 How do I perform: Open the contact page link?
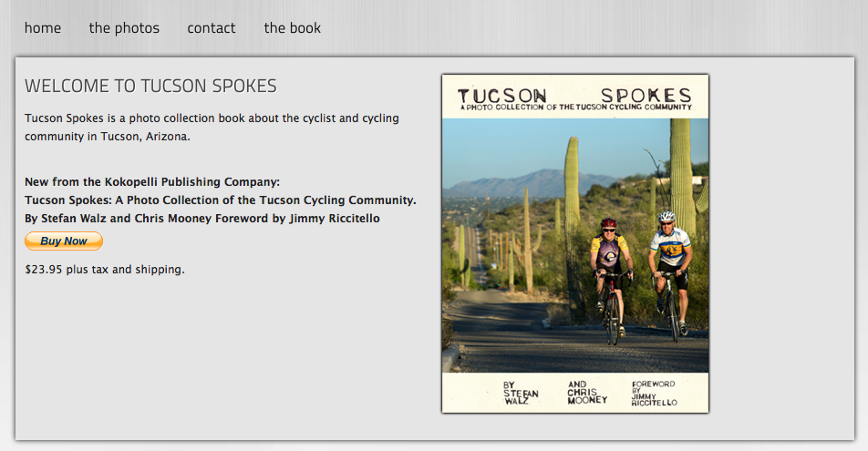211,27
